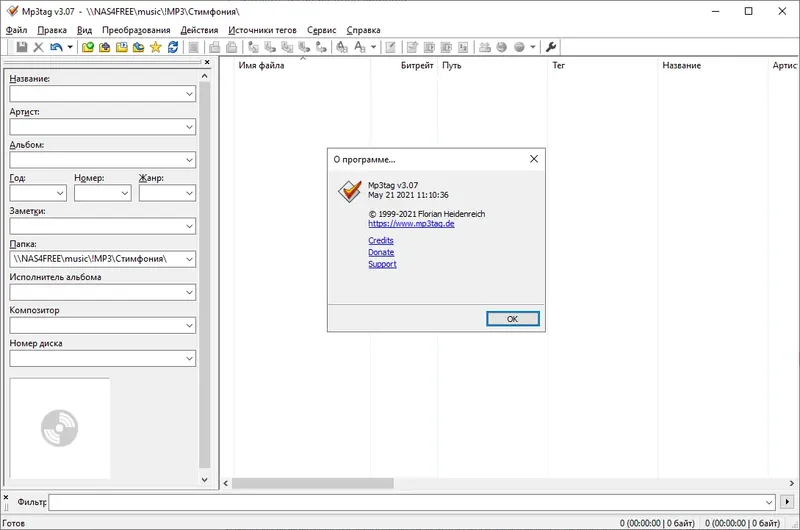Screen dimensions: 800x530
Task: Click inside the Фильтр text field
Action: (x=406, y=502)
